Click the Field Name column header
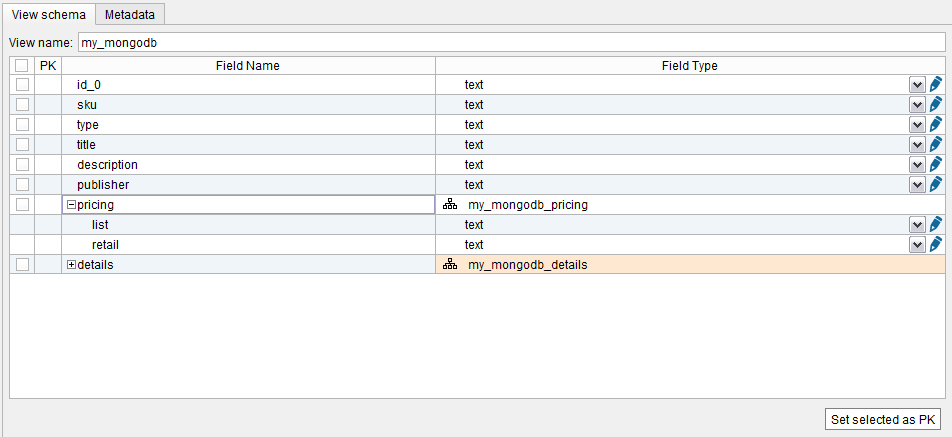 [248, 66]
